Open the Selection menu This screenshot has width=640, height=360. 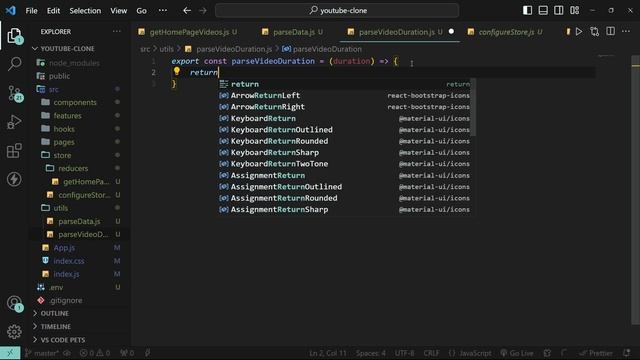coord(85,11)
